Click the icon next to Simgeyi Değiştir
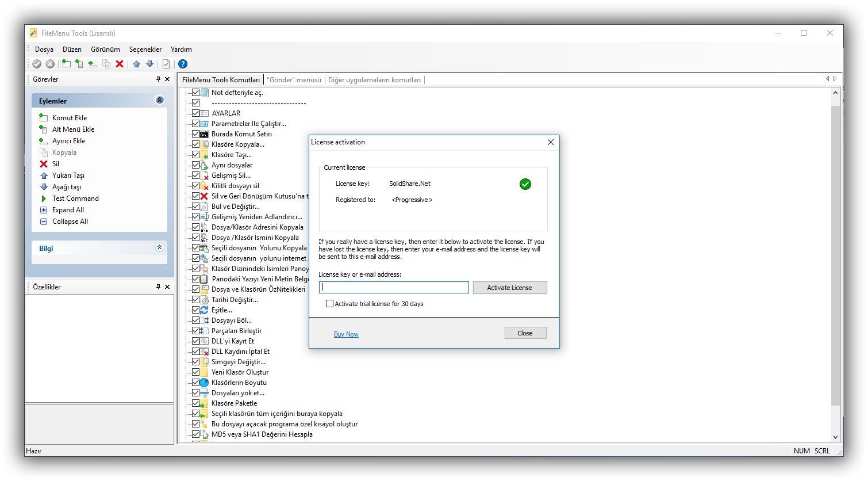Screen dimensions: 868x481 coord(205,362)
